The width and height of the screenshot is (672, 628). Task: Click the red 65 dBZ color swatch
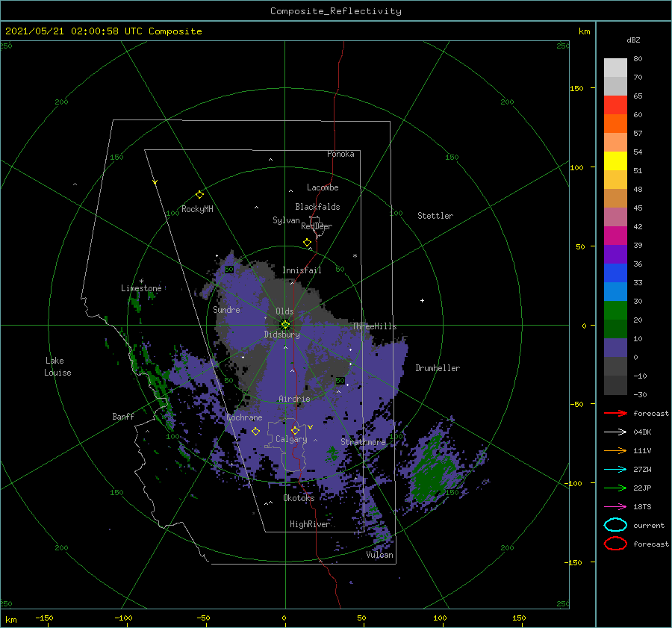tap(615, 105)
